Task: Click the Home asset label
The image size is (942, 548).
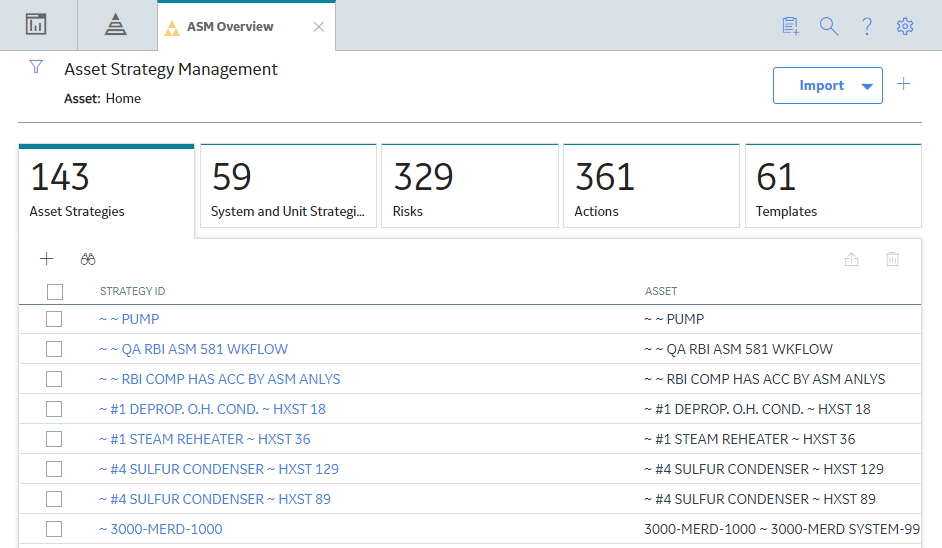Action: click(x=123, y=99)
